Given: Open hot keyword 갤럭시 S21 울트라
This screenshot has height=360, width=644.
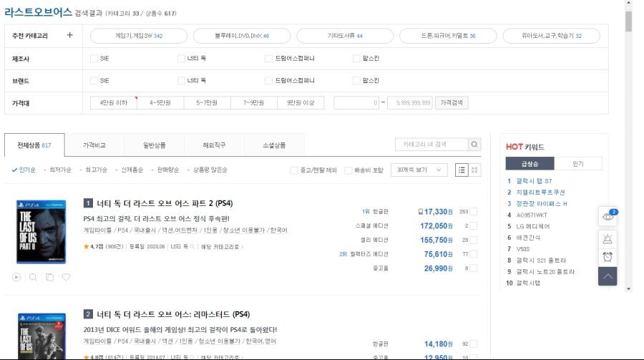Looking at the screenshot, I should click(541, 260).
